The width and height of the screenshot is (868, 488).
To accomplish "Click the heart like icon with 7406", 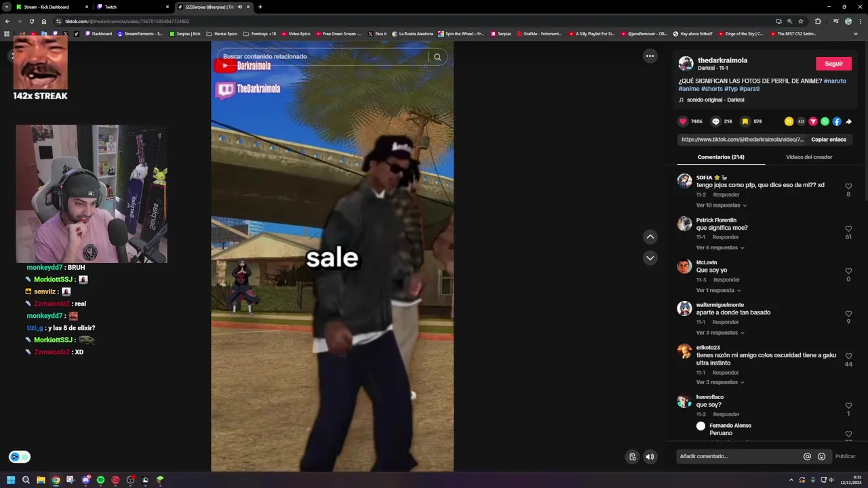I will (683, 121).
